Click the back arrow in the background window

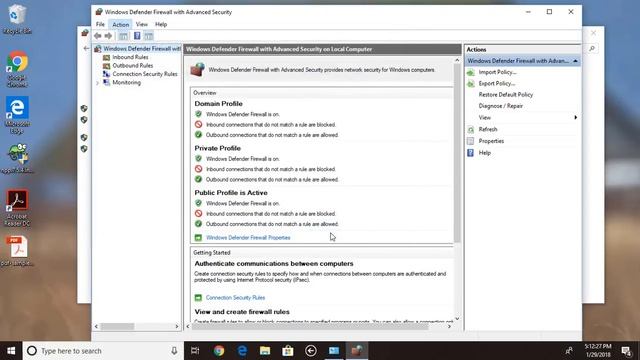[x=86, y=48]
